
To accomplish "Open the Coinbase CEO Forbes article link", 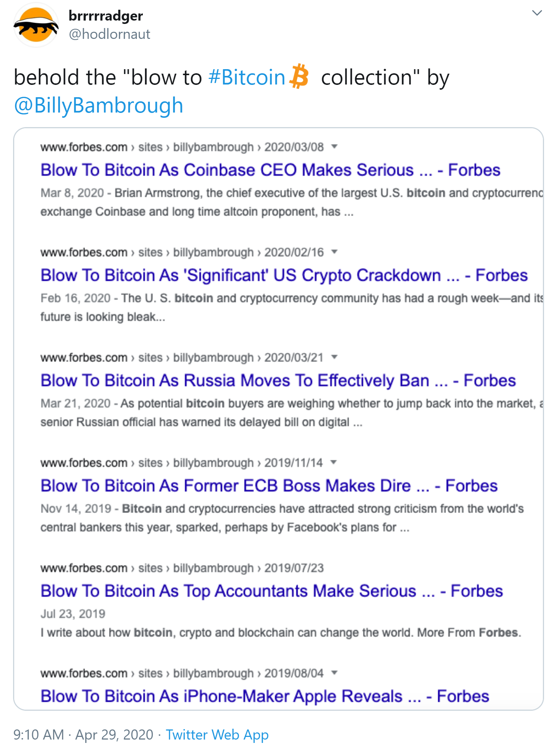I will pyautogui.click(x=270, y=170).
